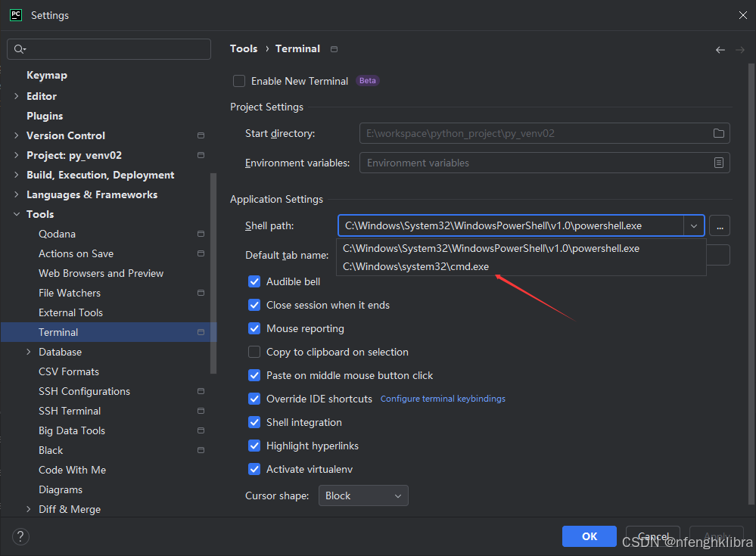Select External Tools in the tree
Image resolution: width=756 pixels, height=556 pixels.
tap(71, 312)
